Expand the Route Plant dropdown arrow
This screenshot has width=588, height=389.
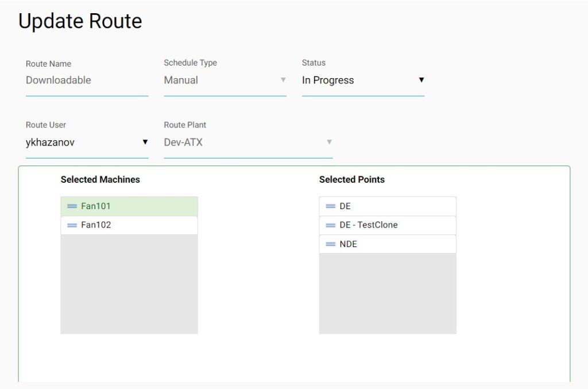tap(329, 142)
